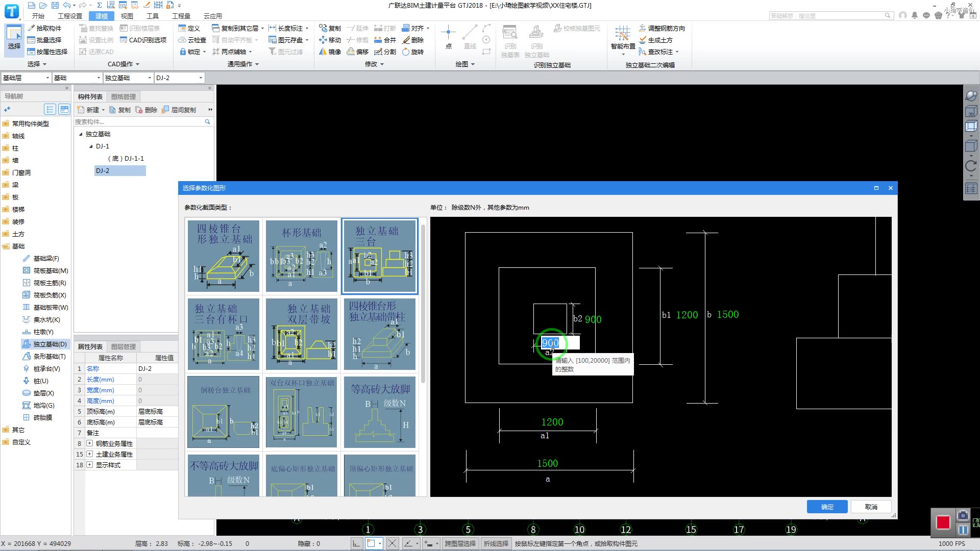This screenshot has height=551, width=980.
Task: Click the 镜像 (mirror) tool icon
Action: pos(323,52)
